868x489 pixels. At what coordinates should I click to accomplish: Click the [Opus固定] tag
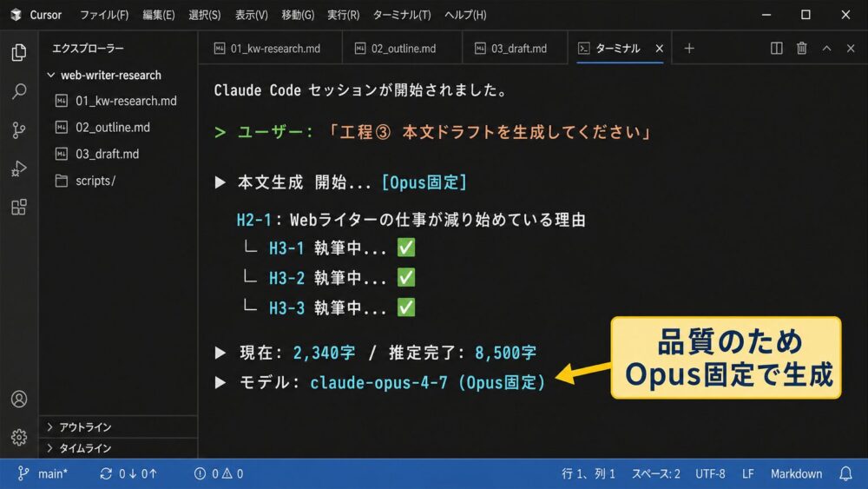(424, 182)
